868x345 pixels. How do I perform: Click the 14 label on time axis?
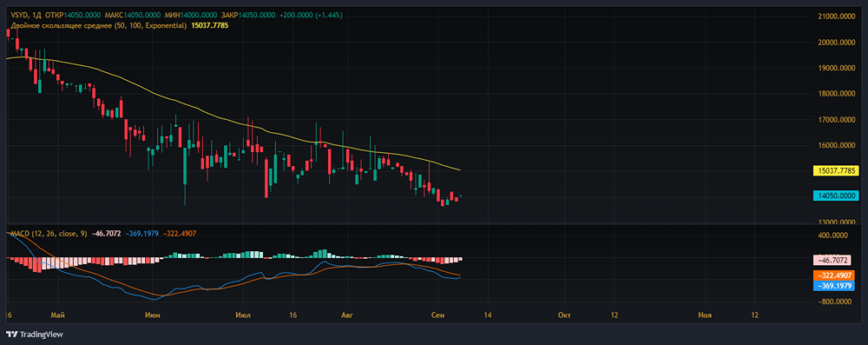pos(487,315)
